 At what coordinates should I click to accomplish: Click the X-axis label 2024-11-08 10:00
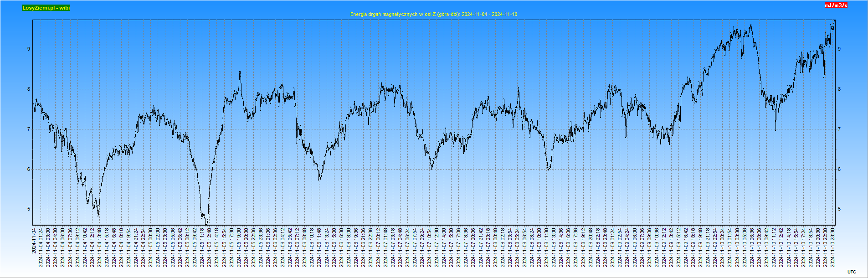pos(539,247)
